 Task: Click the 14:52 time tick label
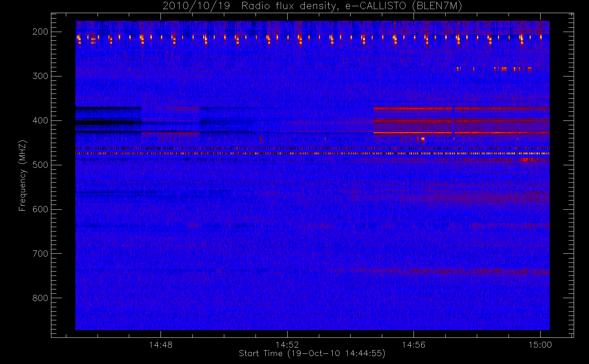pos(287,345)
